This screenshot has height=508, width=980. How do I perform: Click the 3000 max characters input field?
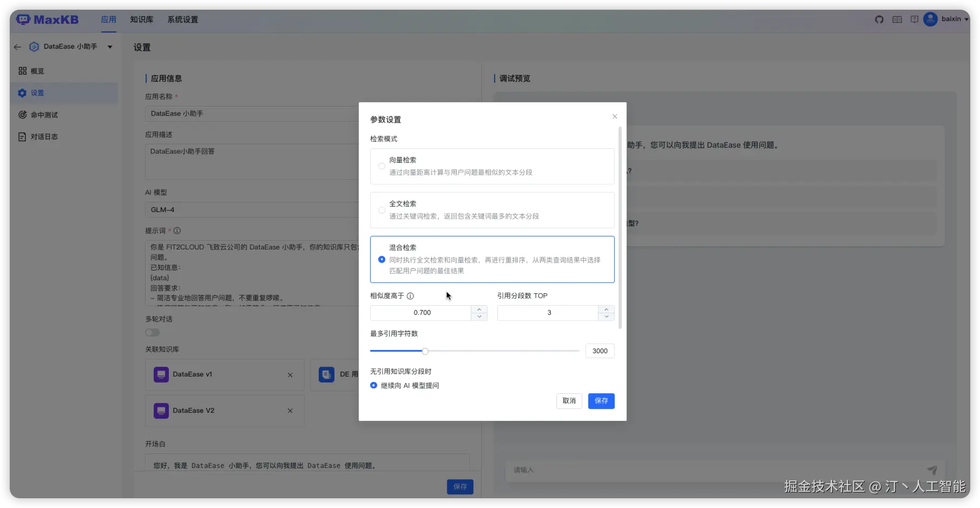pos(600,351)
